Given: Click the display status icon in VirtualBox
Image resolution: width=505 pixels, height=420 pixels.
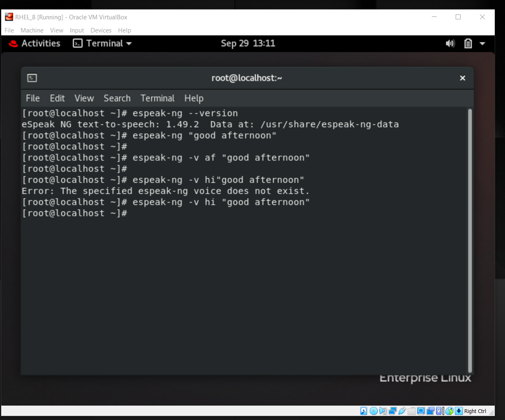Looking at the screenshot, I should (421, 411).
